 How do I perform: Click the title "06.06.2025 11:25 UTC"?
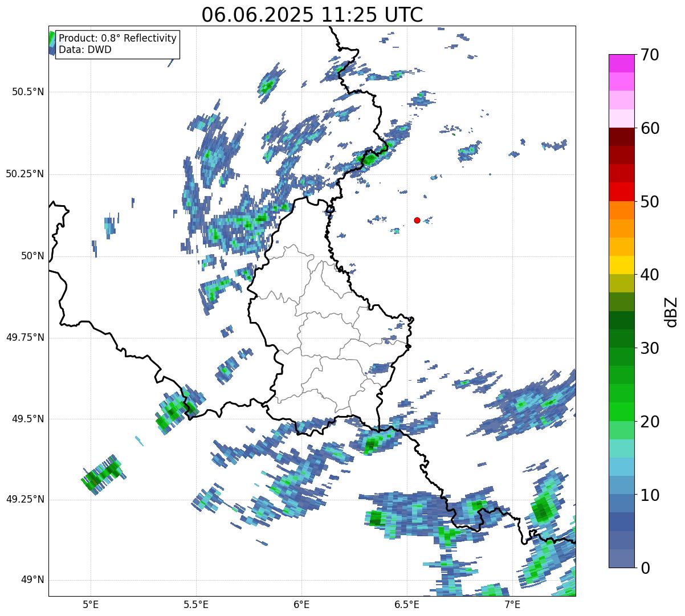pos(312,15)
